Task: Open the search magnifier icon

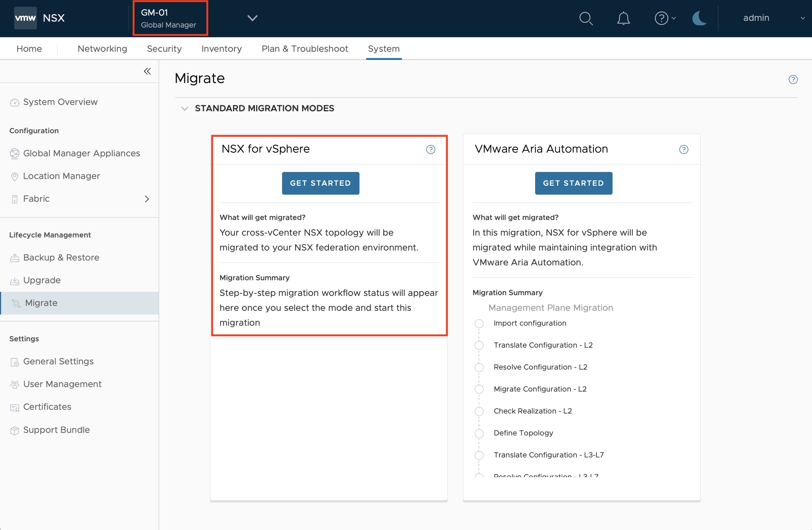Action: [x=586, y=18]
